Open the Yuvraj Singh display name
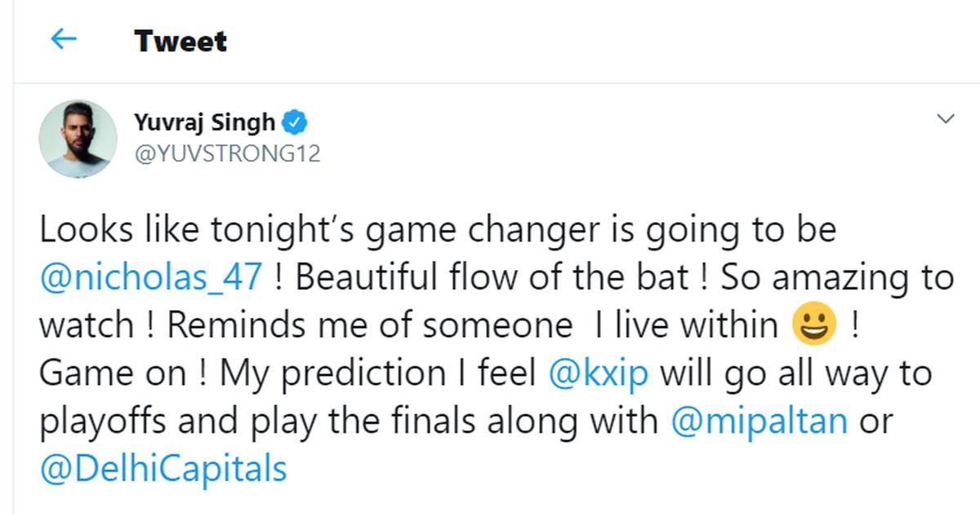The height and width of the screenshot is (514, 980). click(204, 123)
